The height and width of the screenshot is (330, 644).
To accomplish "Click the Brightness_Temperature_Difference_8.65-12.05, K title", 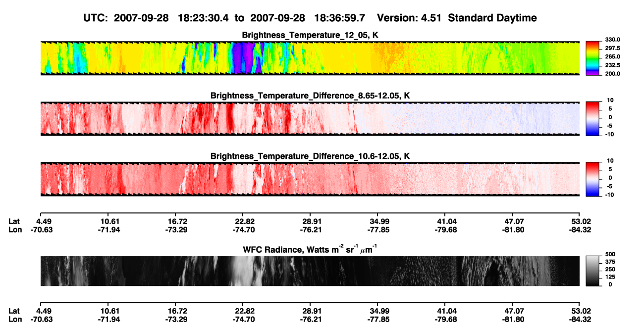I will (x=310, y=95).
